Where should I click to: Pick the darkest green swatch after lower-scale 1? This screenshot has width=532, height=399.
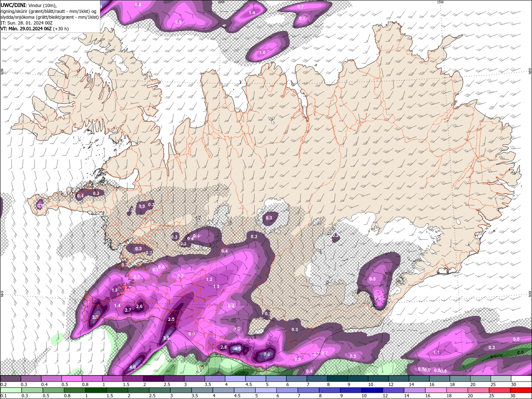point(96,390)
